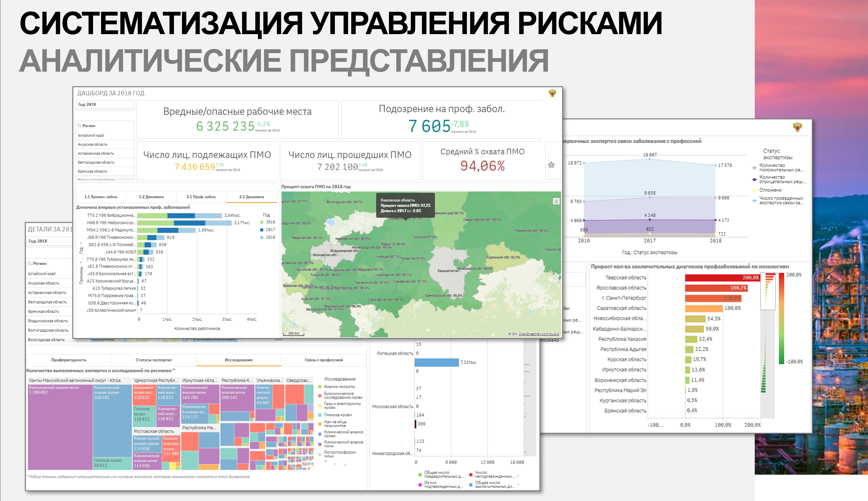Click the Число лиц, подлежащих ПМО tile
The height and width of the screenshot is (501, 868).
coord(207,161)
